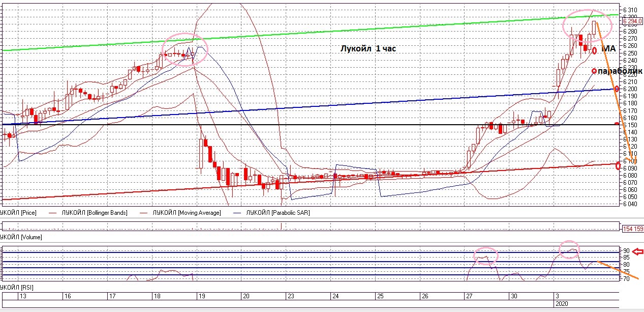Select the green upper trend line
Screen dimensions: 644x312
tap(310, 33)
